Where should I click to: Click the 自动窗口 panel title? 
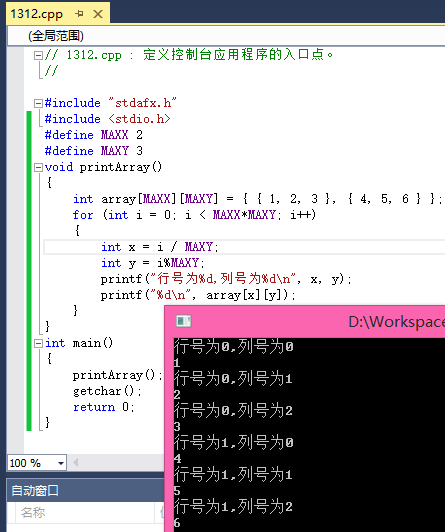pyautogui.click(x=35, y=491)
